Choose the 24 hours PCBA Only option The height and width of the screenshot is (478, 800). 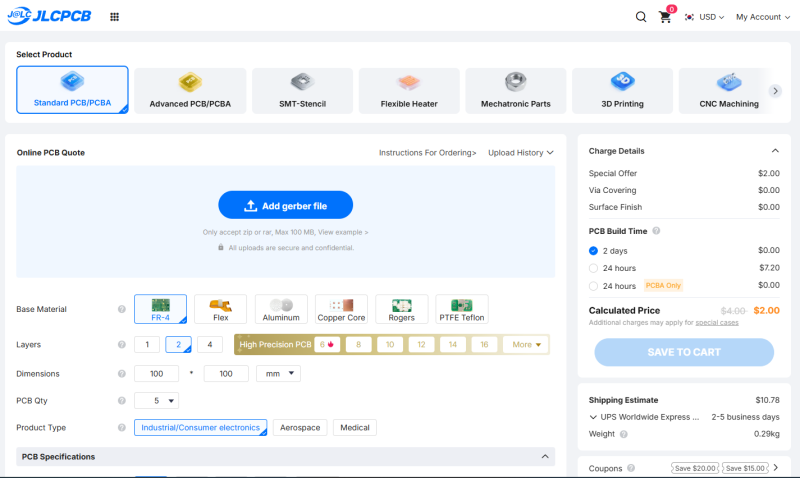[x=593, y=286]
